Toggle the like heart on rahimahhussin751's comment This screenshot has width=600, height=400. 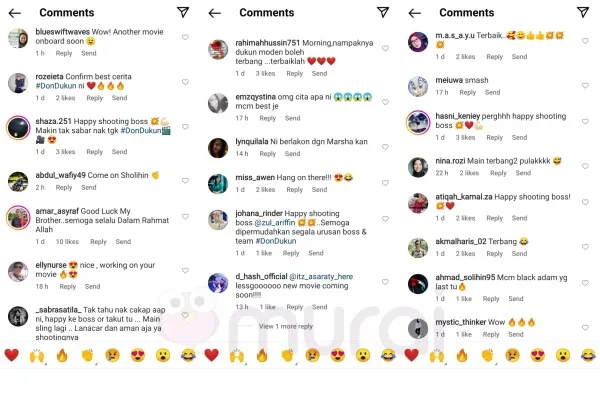pos(385,48)
